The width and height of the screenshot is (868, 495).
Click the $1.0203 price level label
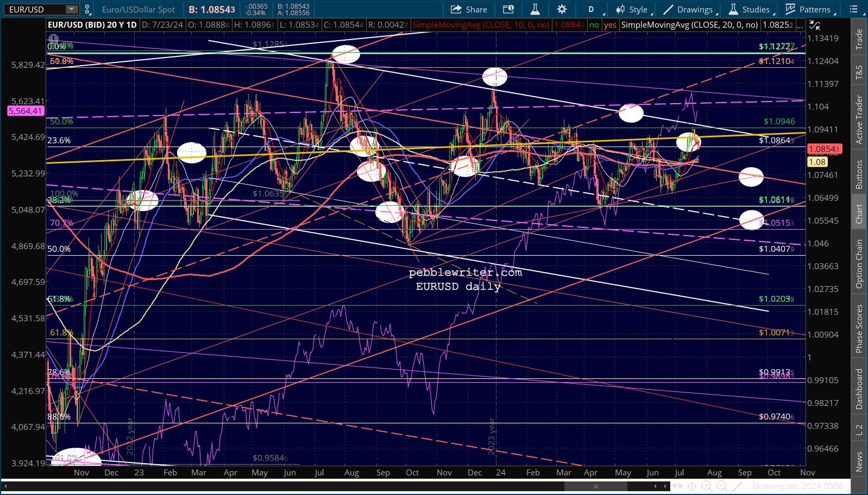tap(777, 299)
